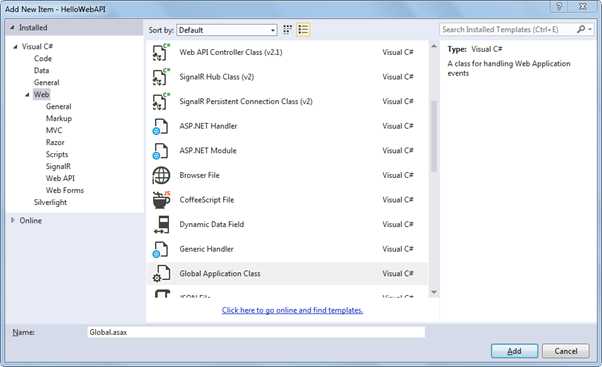Focus the Name field with Global.asax
This screenshot has height=367, width=602.
256,332
